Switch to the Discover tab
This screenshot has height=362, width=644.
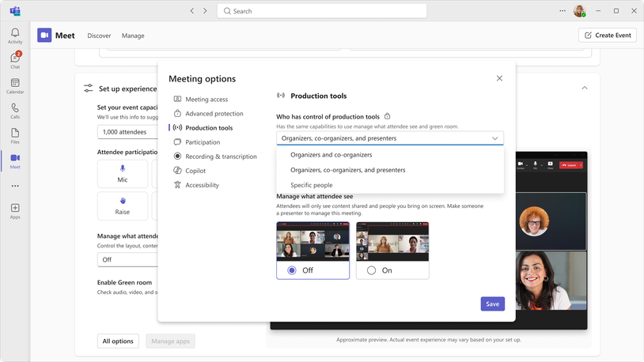pyautogui.click(x=99, y=36)
